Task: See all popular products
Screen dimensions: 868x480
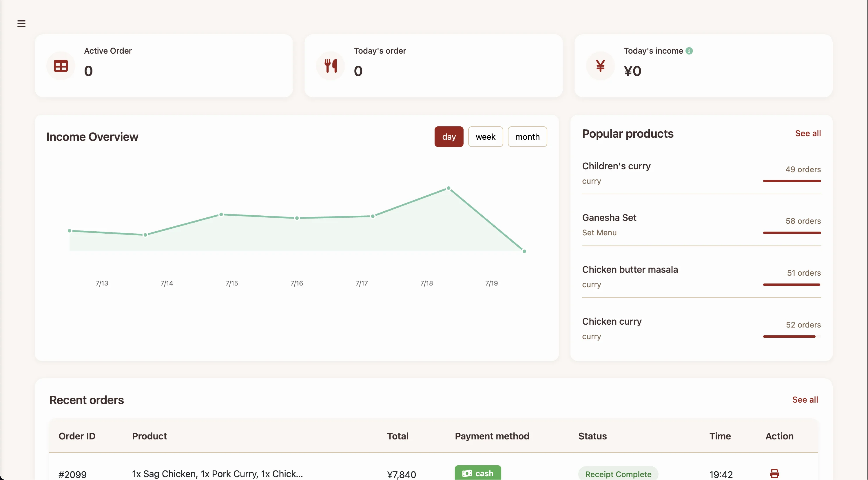Action: click(808, 134)
